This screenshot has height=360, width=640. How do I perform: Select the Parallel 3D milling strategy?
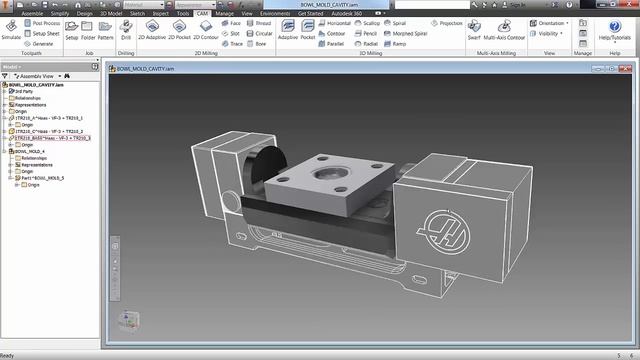331,44
